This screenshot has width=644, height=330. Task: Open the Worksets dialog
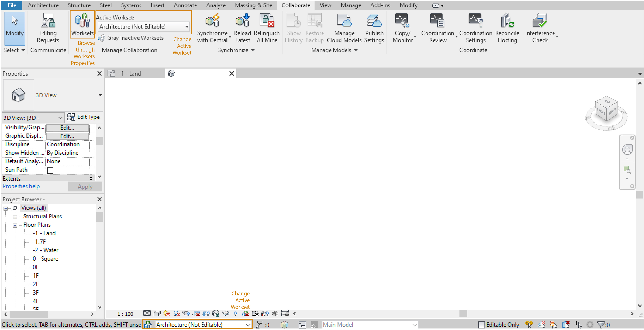click(82, 24)
